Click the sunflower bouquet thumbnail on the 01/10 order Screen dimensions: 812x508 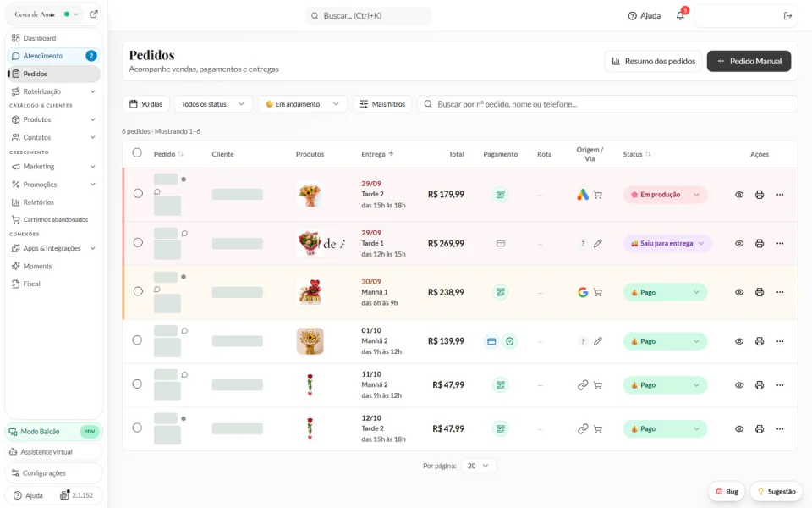pos(310,341)
